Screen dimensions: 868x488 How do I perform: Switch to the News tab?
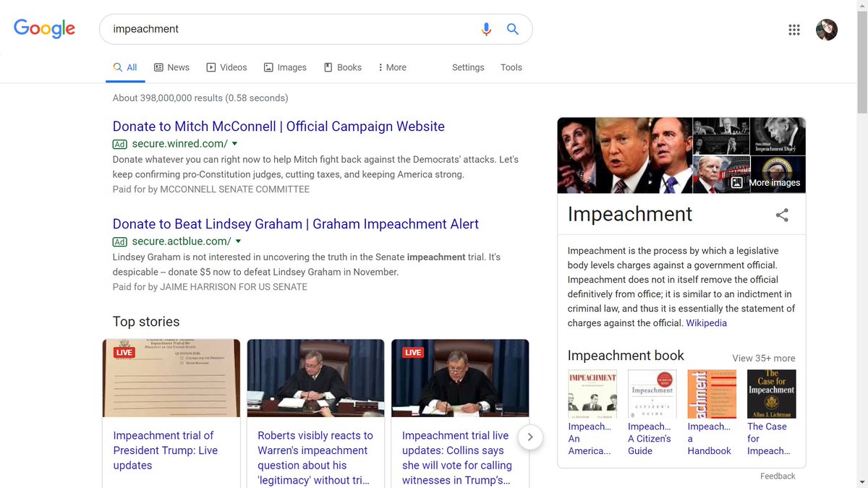coord(171,67)
